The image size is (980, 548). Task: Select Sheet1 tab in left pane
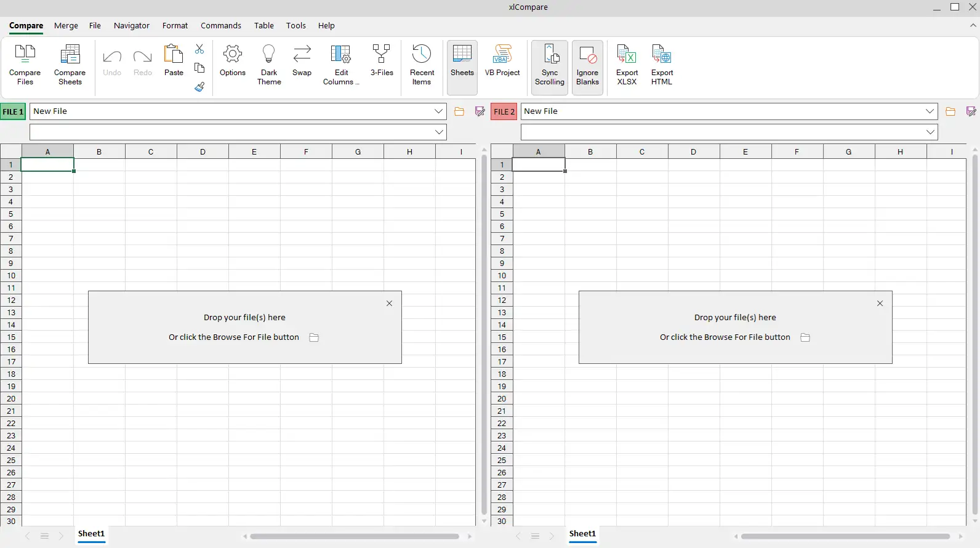91,534
